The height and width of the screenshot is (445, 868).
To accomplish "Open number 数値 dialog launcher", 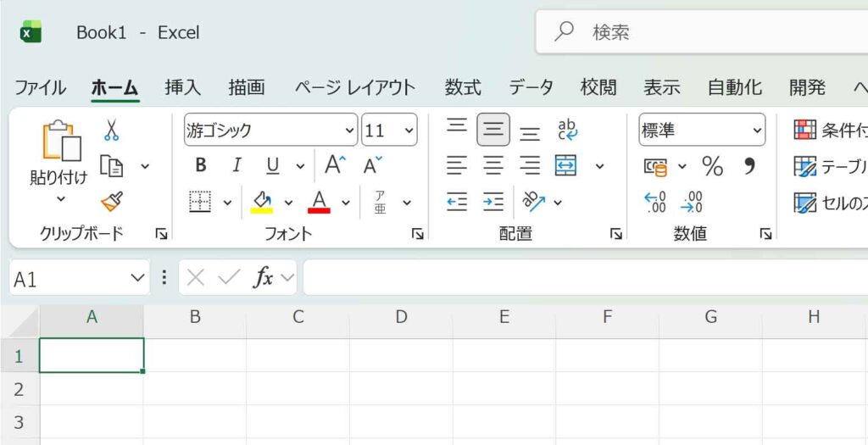I will coord(765,235).
